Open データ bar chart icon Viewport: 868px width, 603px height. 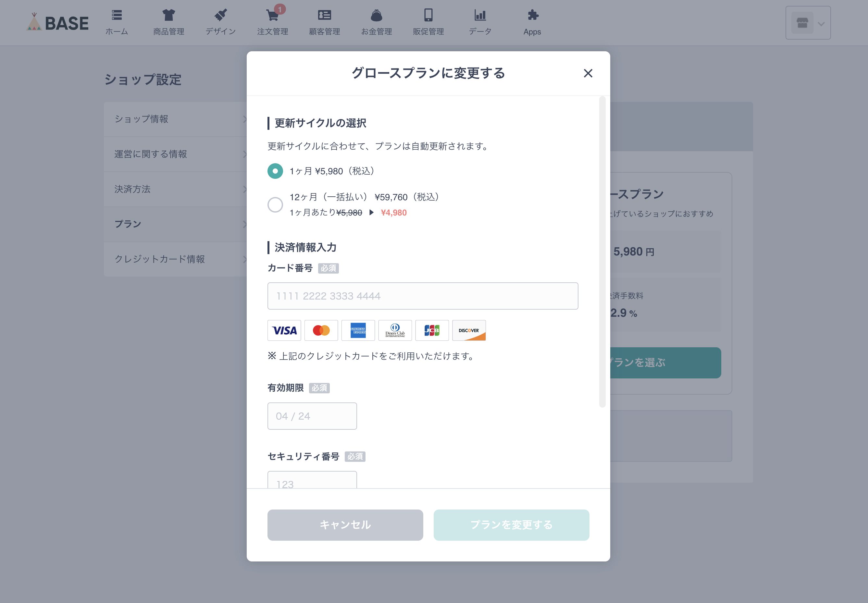480,15
